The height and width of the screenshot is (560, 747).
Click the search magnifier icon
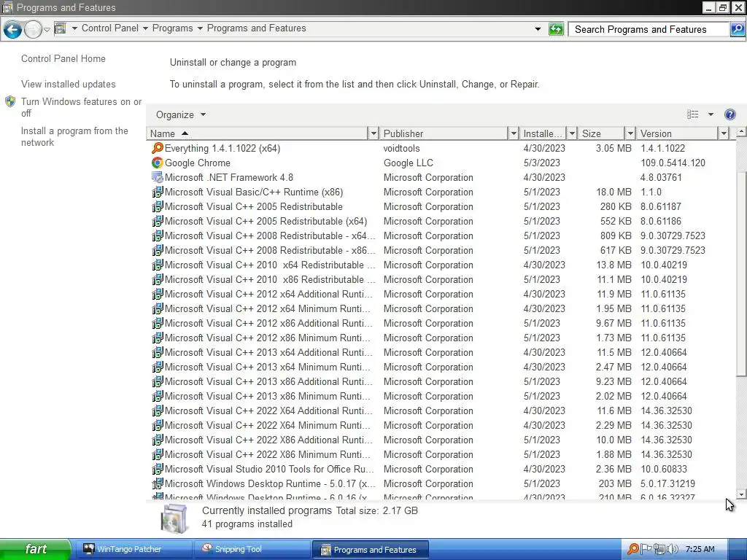[737, 29]
